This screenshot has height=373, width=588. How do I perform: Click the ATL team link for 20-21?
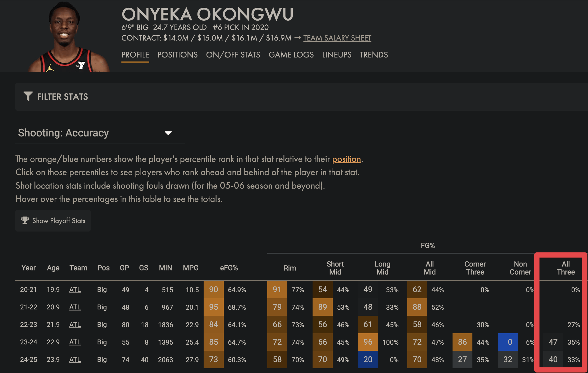[x=75, y=290]
